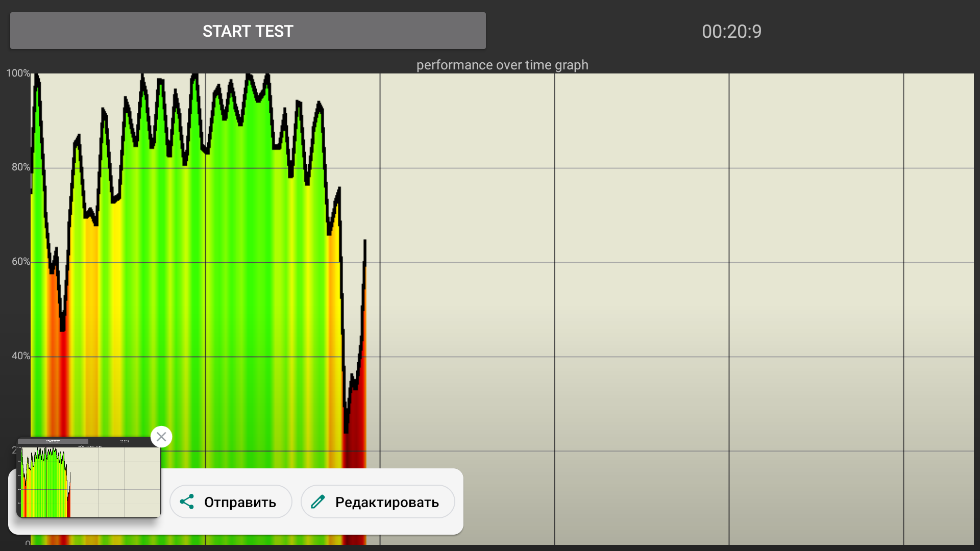Click the 40% axis label
Image resolution: width=980 pixels, height=551 pixels.
[21, 356]
